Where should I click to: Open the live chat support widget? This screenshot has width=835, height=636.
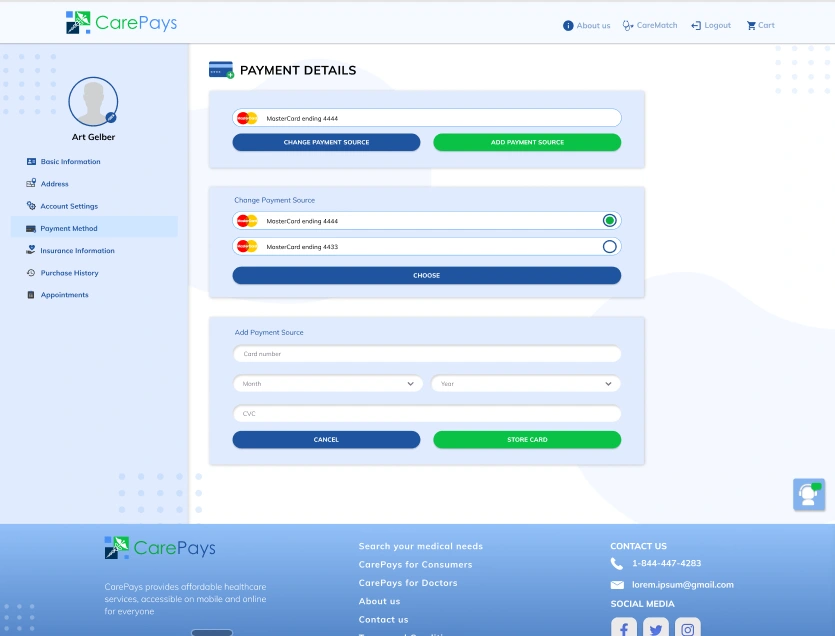(809, 494)
